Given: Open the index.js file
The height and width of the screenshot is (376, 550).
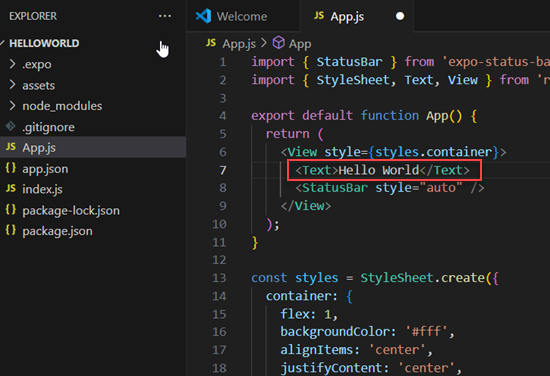Looking at the screenshot, I should [42, 189].
